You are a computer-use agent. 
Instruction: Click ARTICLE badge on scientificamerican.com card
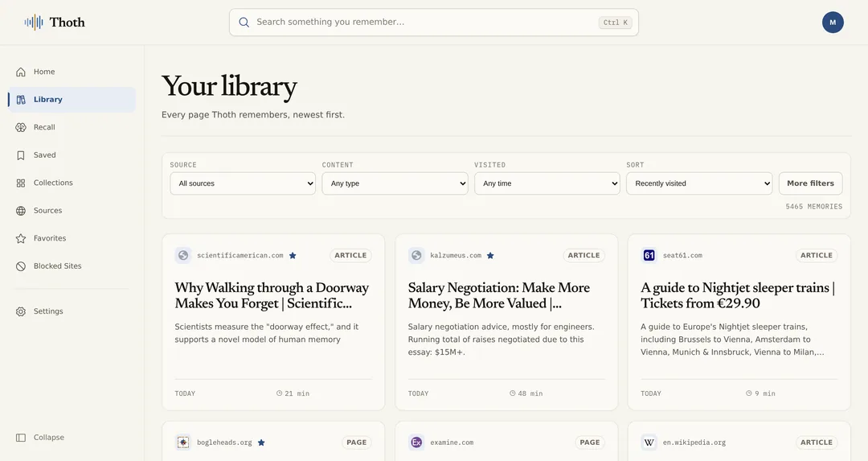tap(350, 255)
